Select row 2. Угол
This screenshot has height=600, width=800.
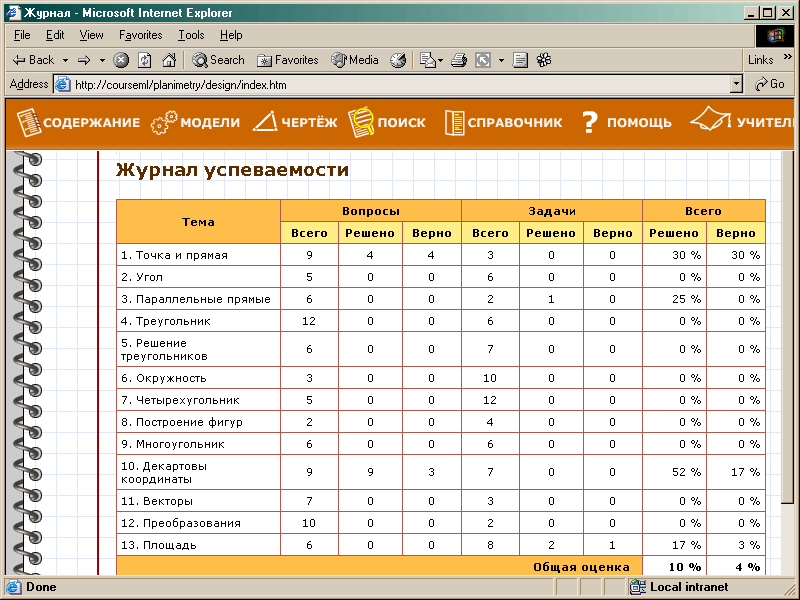[441, 277]
